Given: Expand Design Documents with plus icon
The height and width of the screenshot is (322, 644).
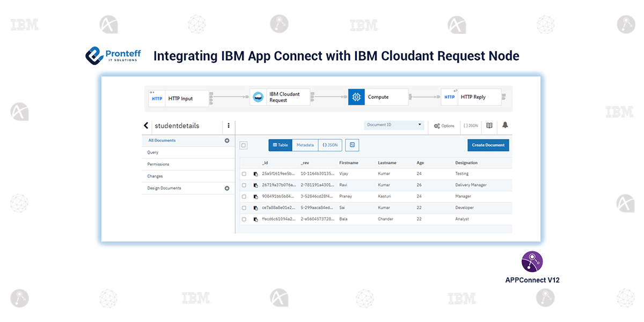Looking at the screenshot, I should pos(226,188).
